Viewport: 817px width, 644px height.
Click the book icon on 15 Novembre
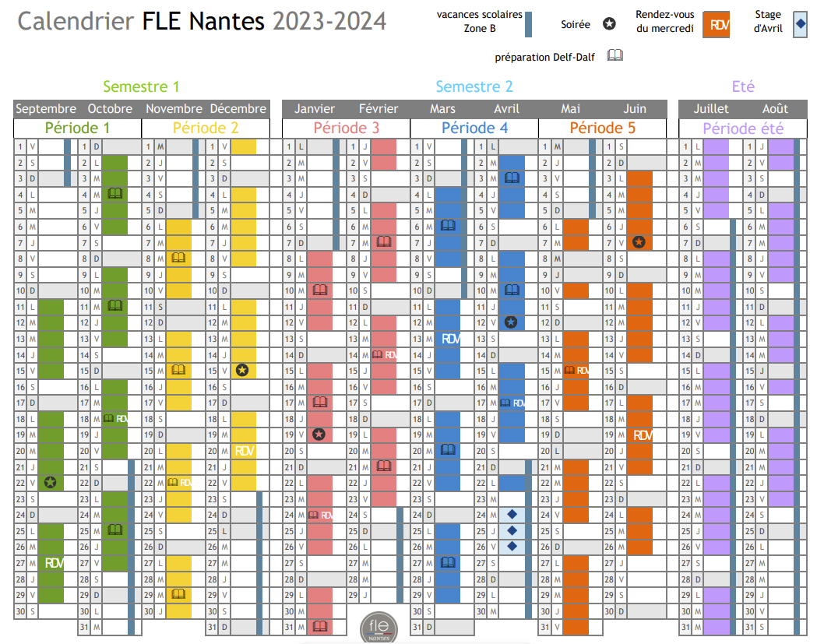[x=178, y=370]
